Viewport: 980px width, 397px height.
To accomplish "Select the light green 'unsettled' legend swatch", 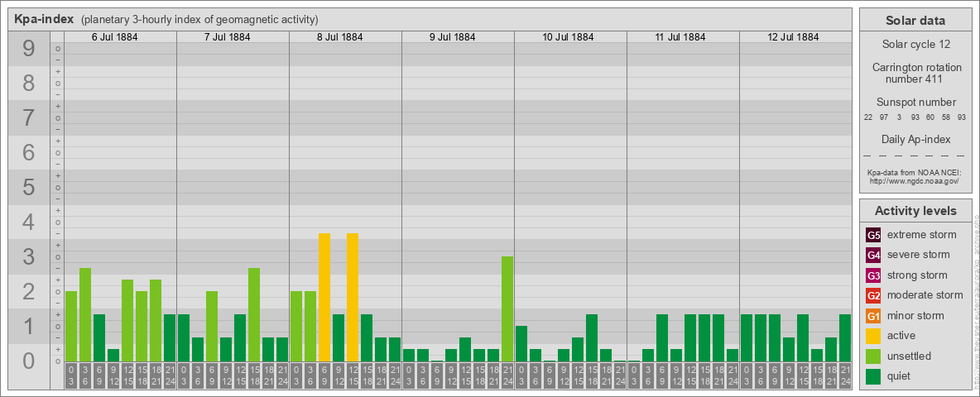I will click(873, 356).
